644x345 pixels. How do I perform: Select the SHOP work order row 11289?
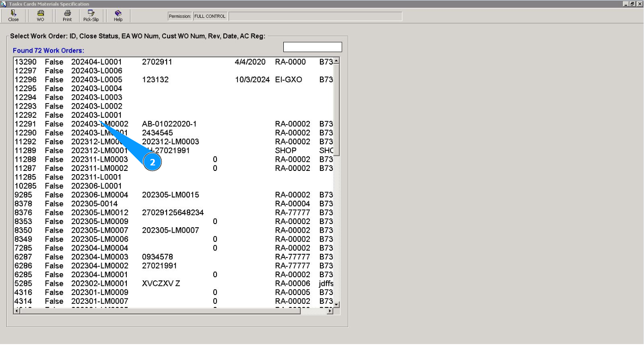173,151
